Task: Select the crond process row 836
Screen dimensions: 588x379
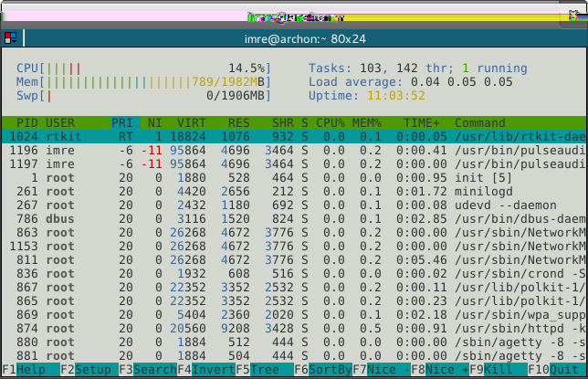Action: pos(294,274)
